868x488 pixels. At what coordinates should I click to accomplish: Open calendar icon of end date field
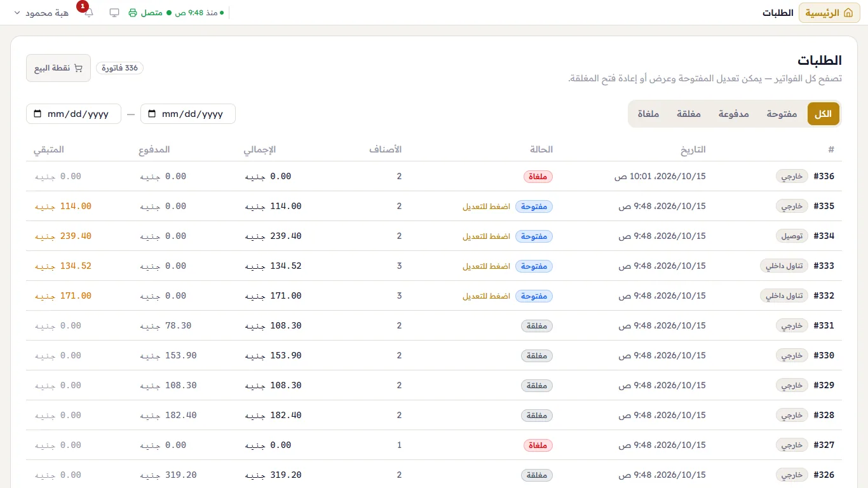37,114
